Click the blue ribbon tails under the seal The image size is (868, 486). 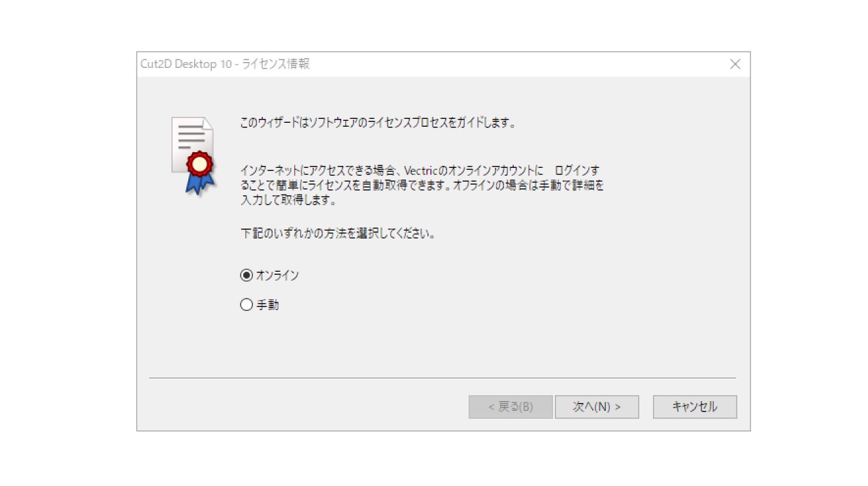[x=200, y=184]
